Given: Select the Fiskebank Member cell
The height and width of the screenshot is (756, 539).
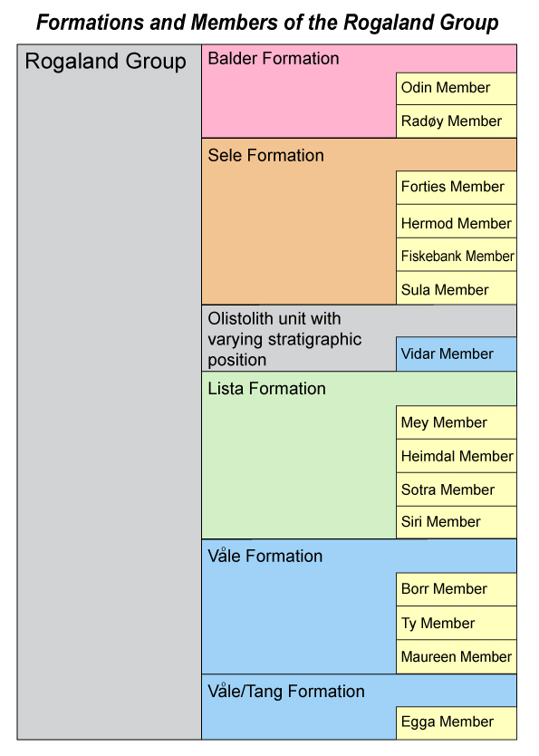Looking at the screenshot, I should pos(457,255).
